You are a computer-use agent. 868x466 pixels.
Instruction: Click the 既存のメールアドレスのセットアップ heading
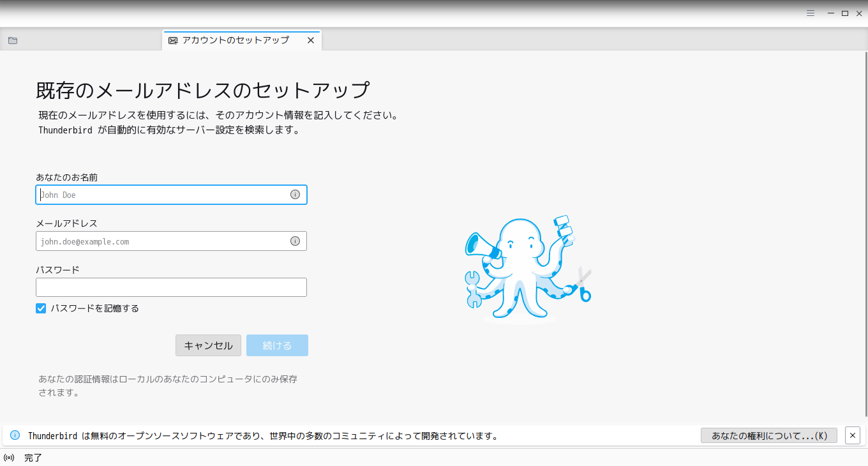203,90
